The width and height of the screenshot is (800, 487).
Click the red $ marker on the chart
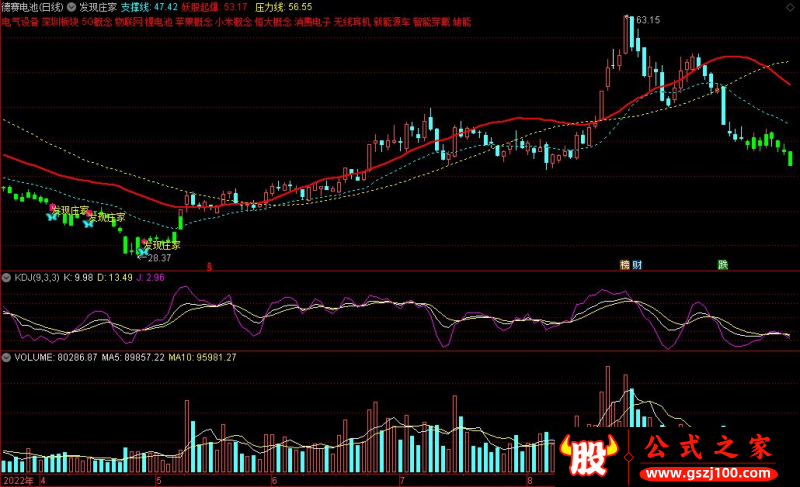tap(209, 267)
